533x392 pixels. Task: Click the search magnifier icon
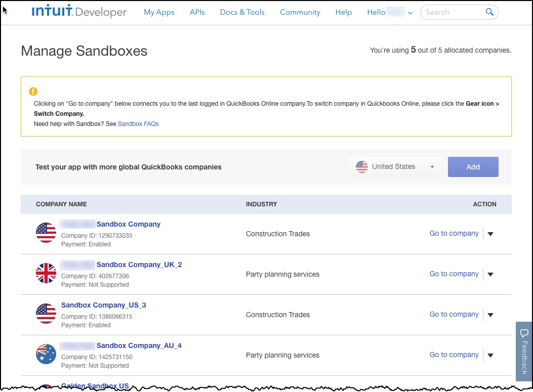489,12
